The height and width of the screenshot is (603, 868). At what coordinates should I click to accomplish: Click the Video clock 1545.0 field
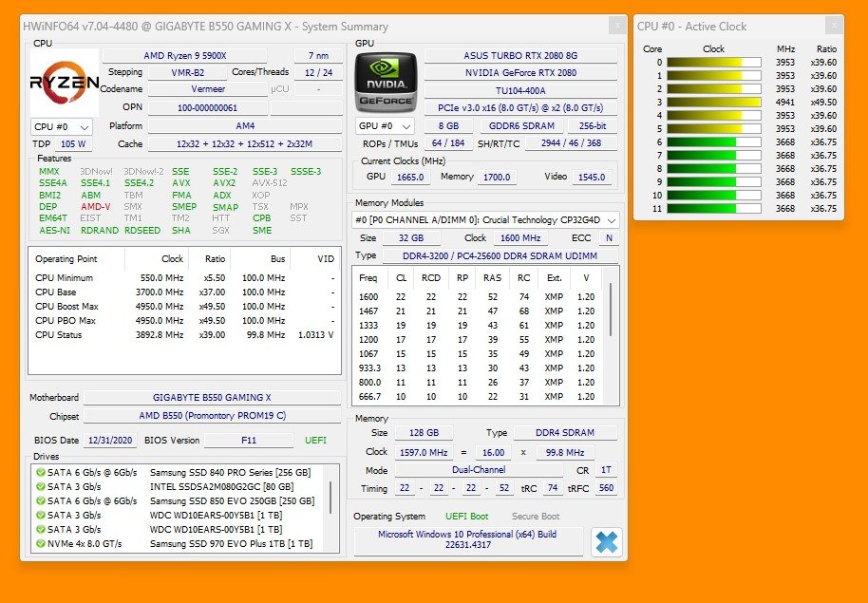point(592,178)
